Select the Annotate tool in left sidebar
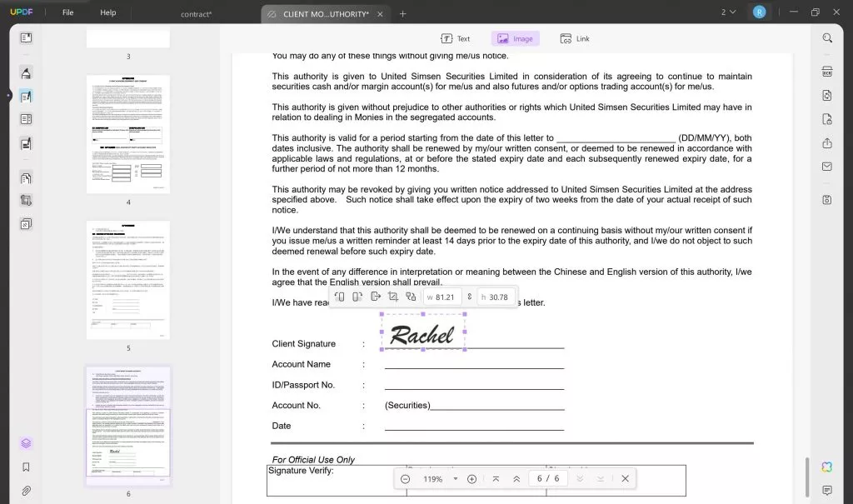The height and width of the screenshot is (504, 853). coord(25,72)
